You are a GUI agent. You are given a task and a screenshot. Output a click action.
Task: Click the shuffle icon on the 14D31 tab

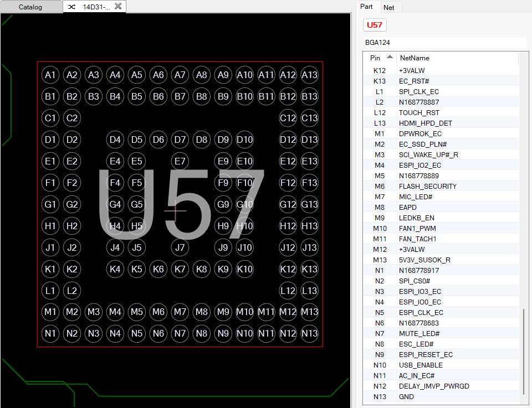(72, 7)
